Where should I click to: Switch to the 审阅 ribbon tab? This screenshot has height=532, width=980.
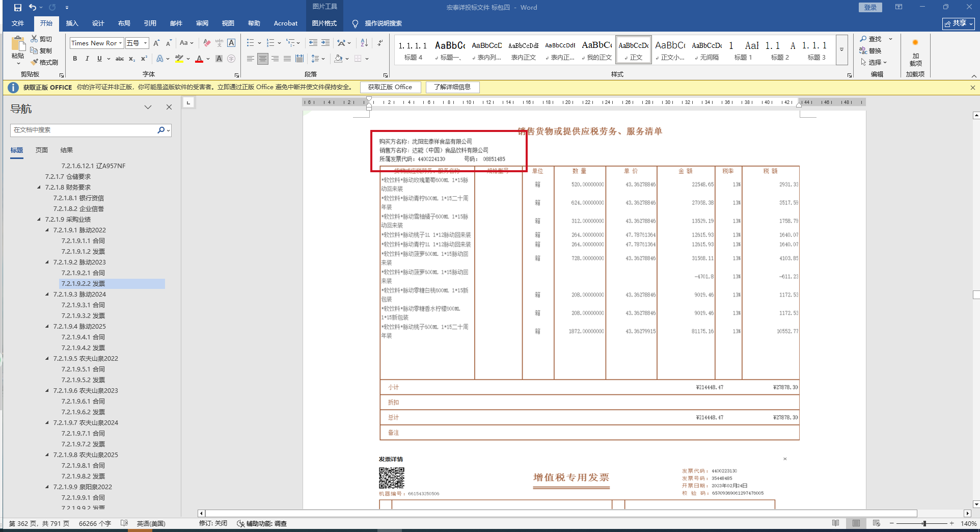tap(202, 23)
